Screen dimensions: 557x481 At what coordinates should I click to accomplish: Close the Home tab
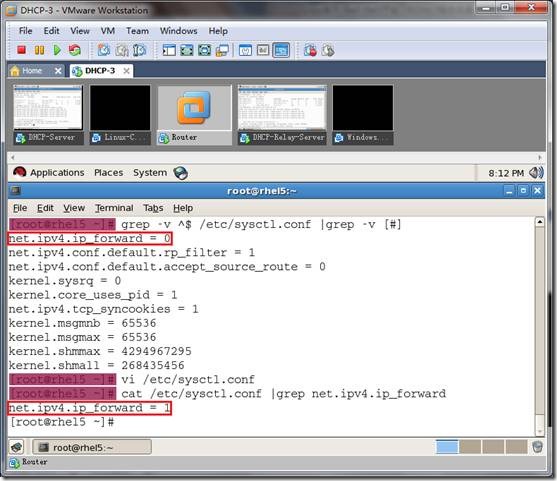tap(58, 71)
